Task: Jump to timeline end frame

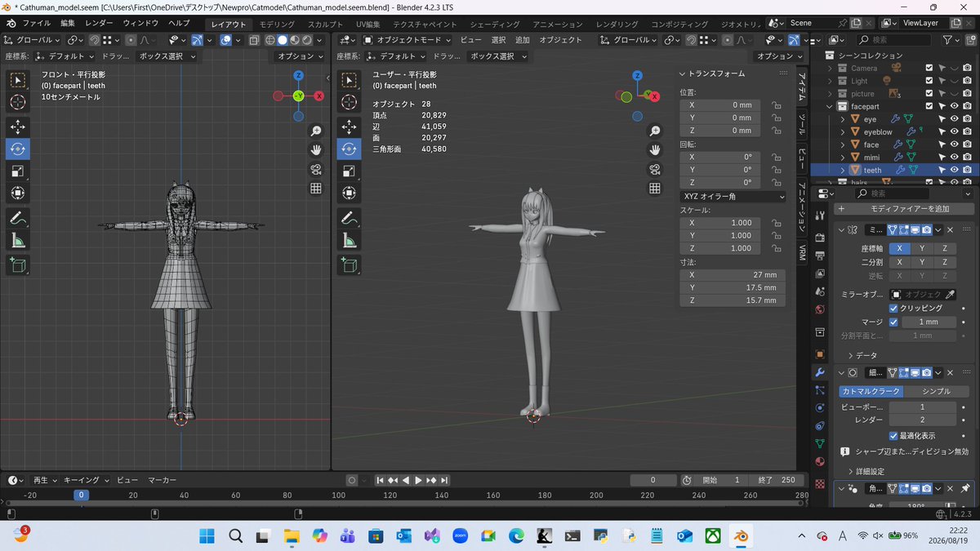Action: (445, 481)
